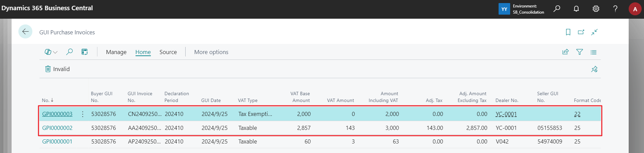Pin the action bar icon

(x=594, y=69)
